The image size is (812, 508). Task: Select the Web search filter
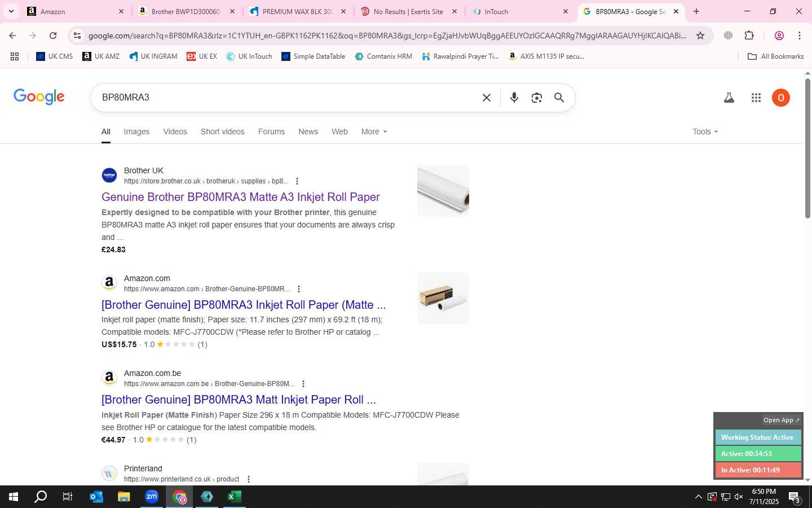point(339,132)
